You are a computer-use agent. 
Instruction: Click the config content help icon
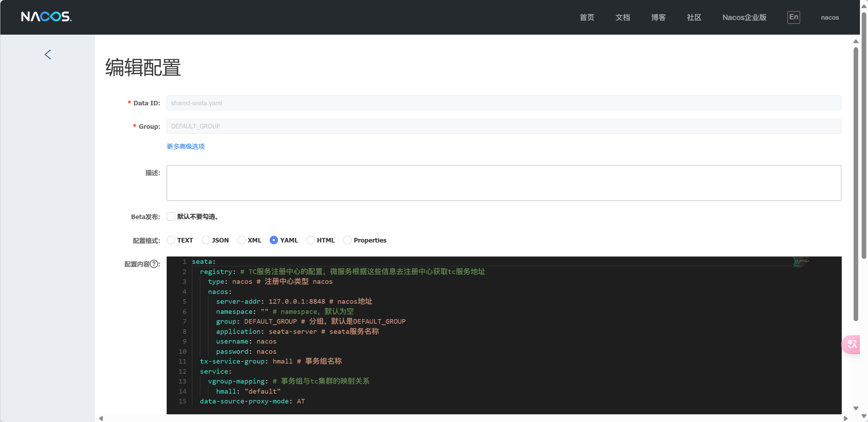click(x=154, y=264)
